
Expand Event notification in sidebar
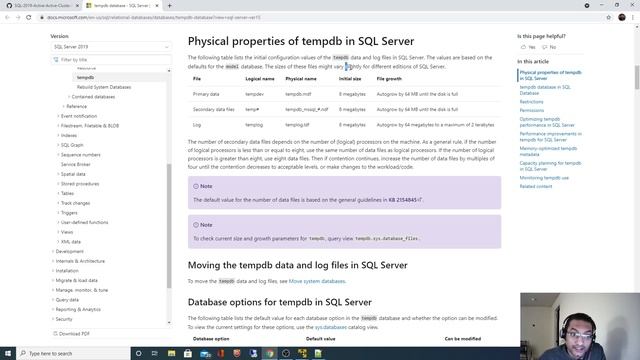[x=58, y=116]
